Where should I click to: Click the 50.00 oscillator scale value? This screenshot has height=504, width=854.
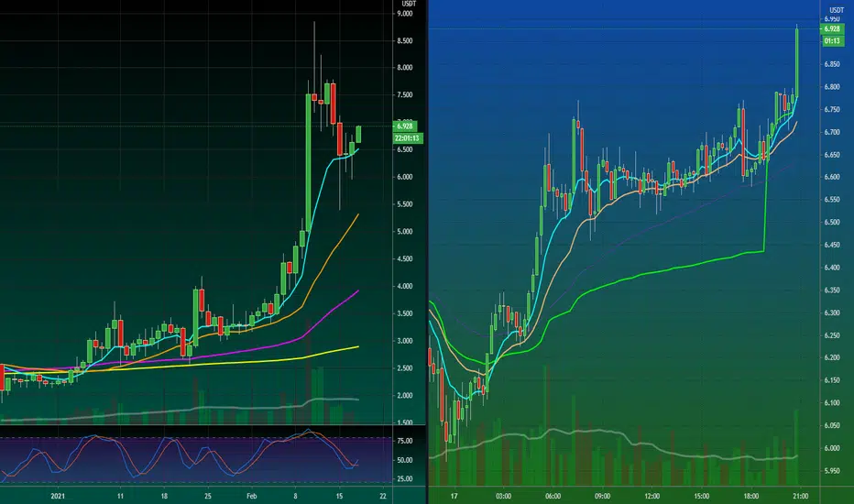tap(405, 460)
